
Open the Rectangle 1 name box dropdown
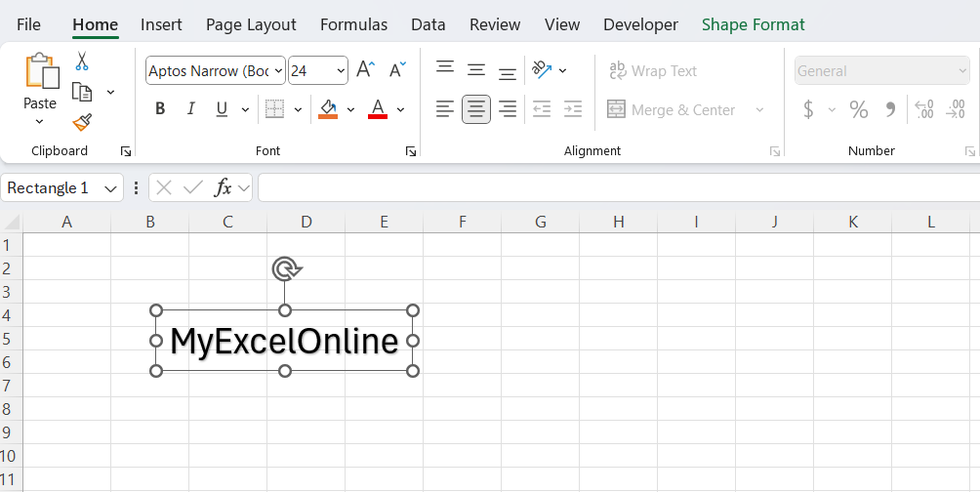(x=110, y=188)
